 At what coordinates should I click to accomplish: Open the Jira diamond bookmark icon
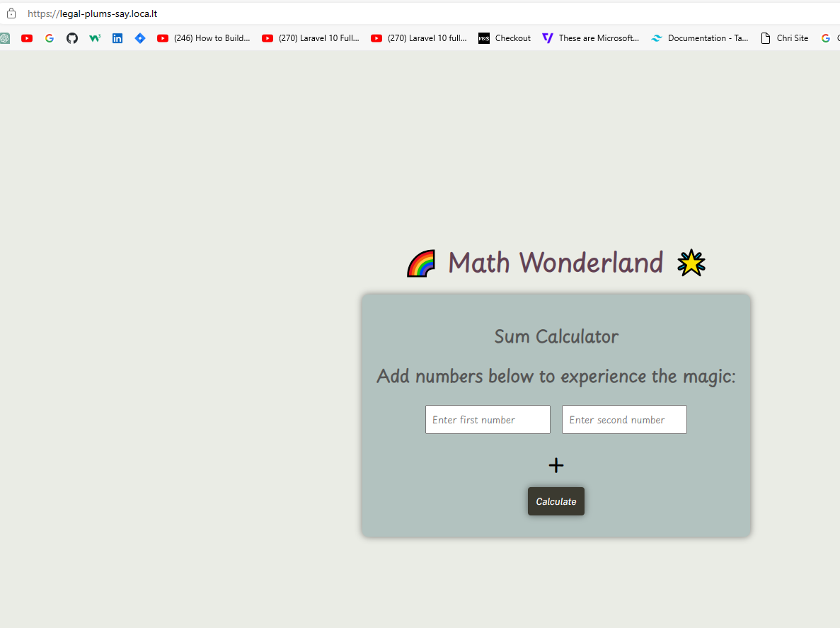tap(140, 38)
